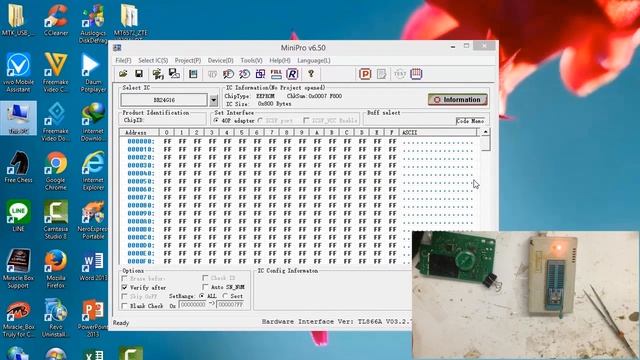Click the Internet Explorer desktop icon
Image resolution: width=640 pixels, height=360 pixels.
93,170
